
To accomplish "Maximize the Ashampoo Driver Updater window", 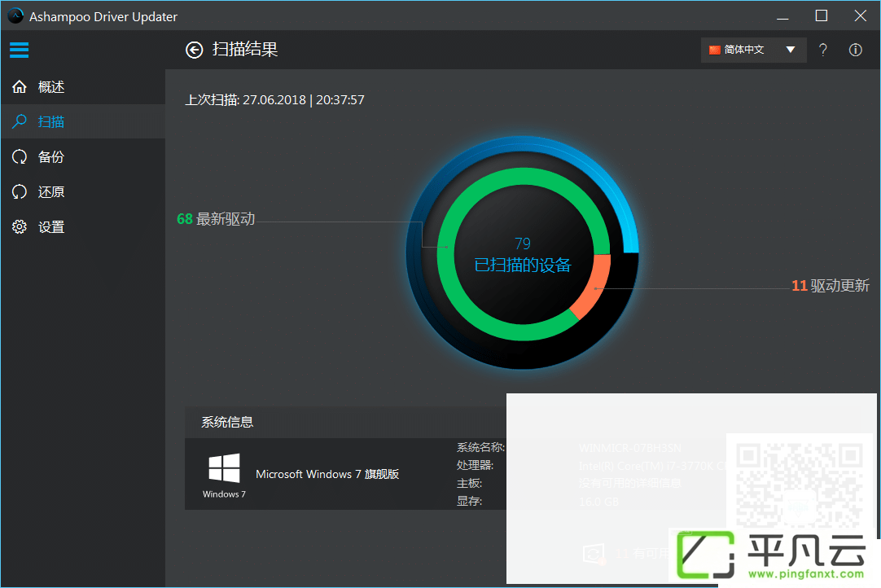I will tap(821, 15).
